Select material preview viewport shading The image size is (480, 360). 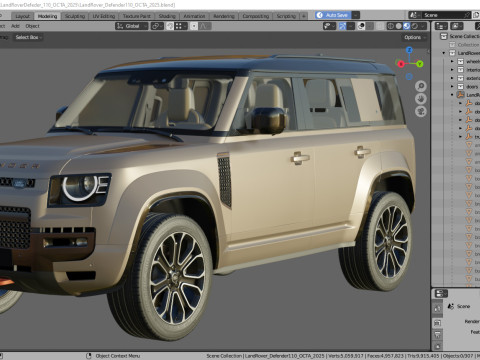point(407,26)
